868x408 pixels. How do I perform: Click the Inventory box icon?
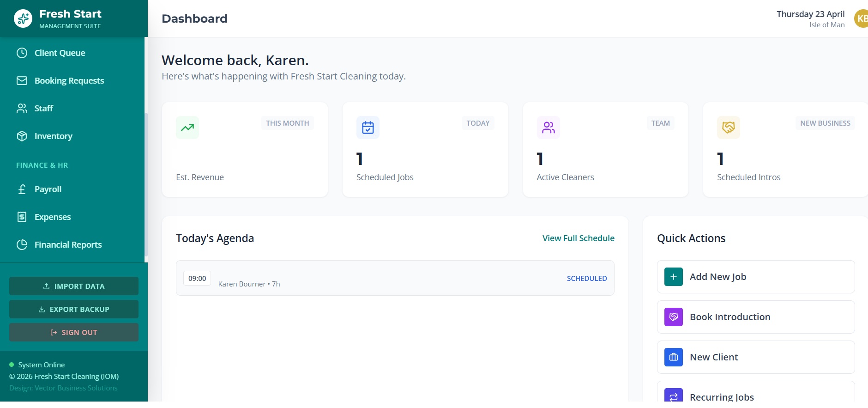(x=22, y=136)
